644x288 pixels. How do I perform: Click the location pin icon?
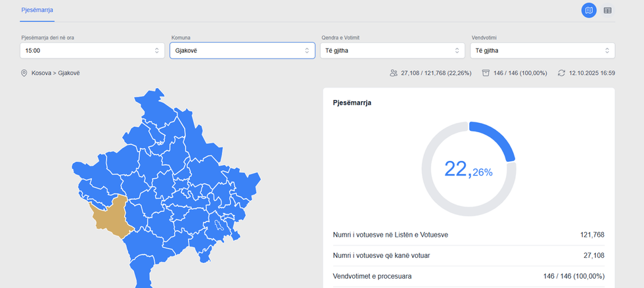pyautogui.click(x=24, y=73)
